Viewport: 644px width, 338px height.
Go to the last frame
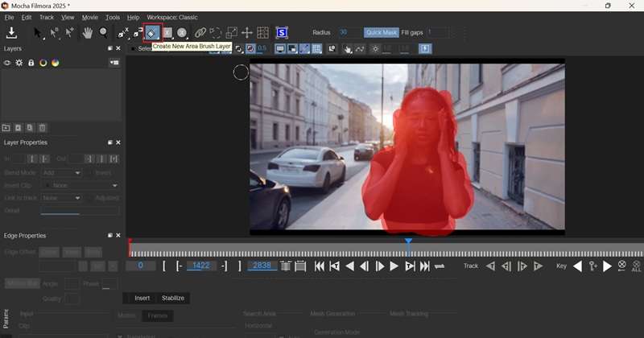[x=425, y=266]
